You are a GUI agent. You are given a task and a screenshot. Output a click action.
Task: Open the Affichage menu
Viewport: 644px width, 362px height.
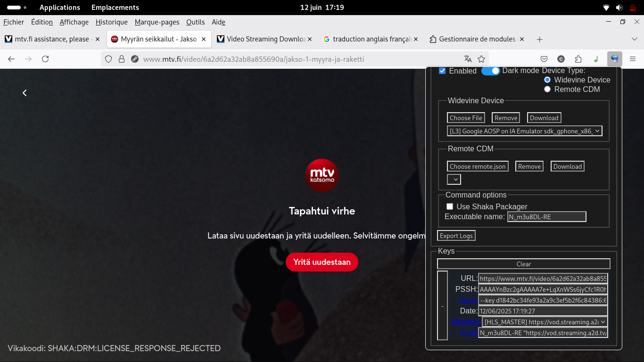[x=74, y=22]
